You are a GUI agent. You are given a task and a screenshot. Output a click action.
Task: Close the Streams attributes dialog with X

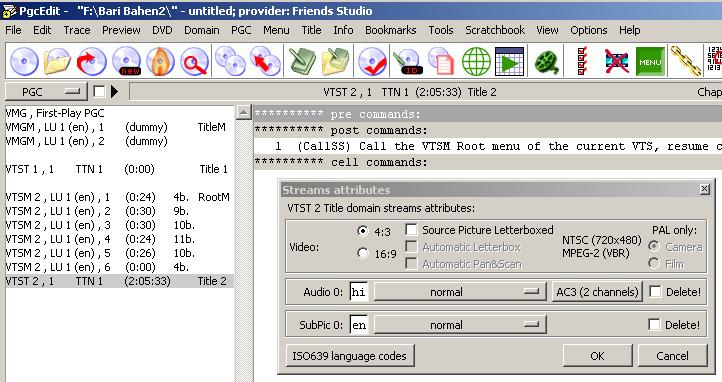(705, 189)
